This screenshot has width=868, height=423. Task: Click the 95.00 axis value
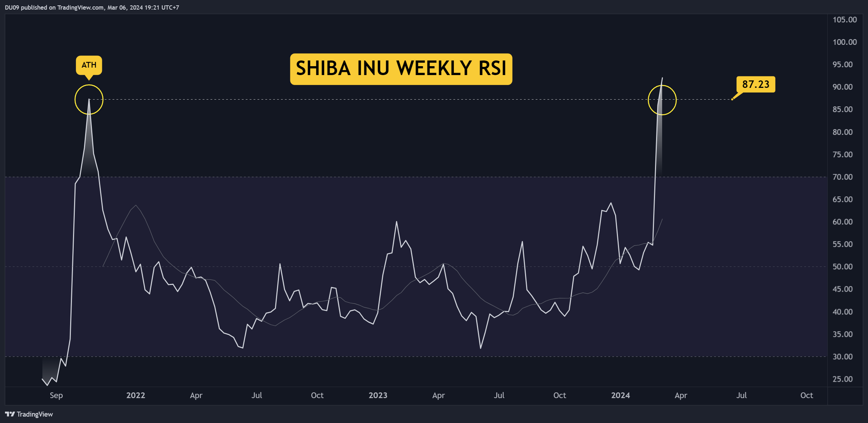[843, 64]
